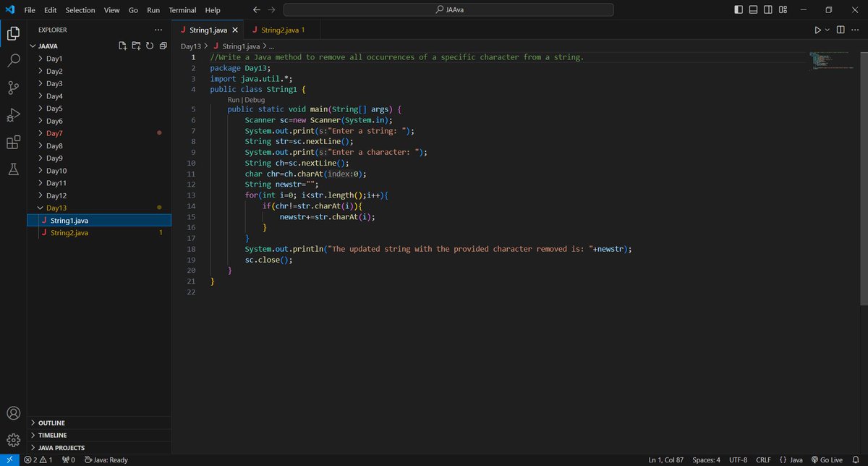
Task: Open the Run and Debug view
Action: click(13, 115)
